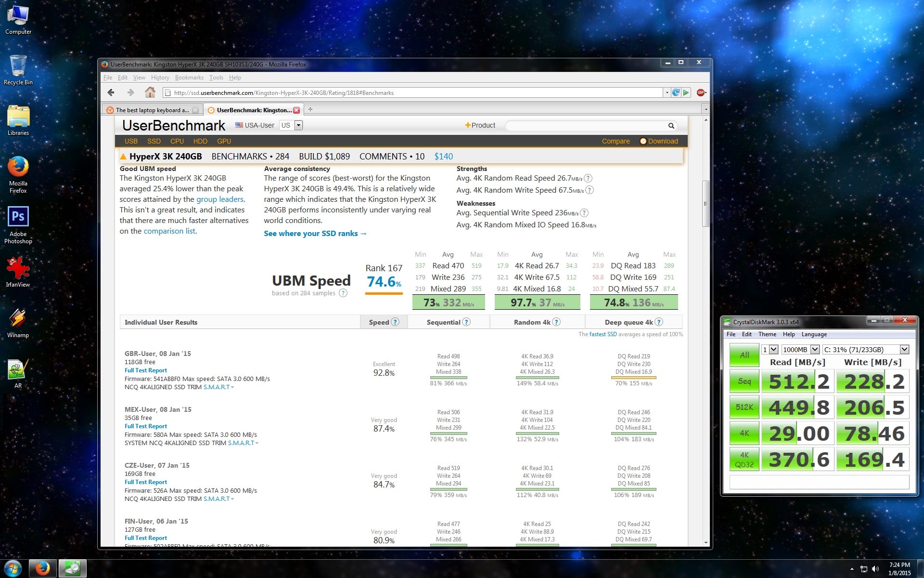
Task: Click the $140 price link
Action: coord(443,157)
